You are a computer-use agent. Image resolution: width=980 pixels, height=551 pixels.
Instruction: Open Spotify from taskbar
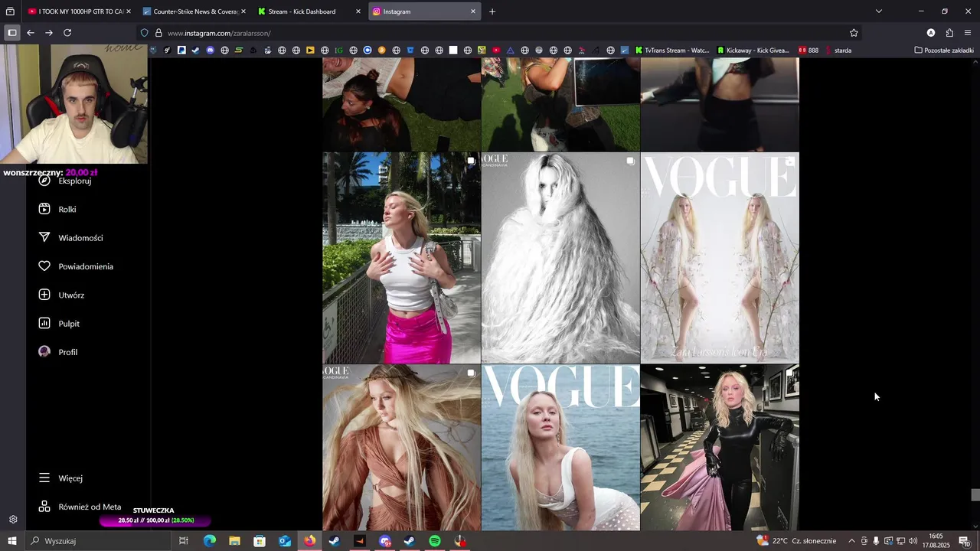pos(435,541)
